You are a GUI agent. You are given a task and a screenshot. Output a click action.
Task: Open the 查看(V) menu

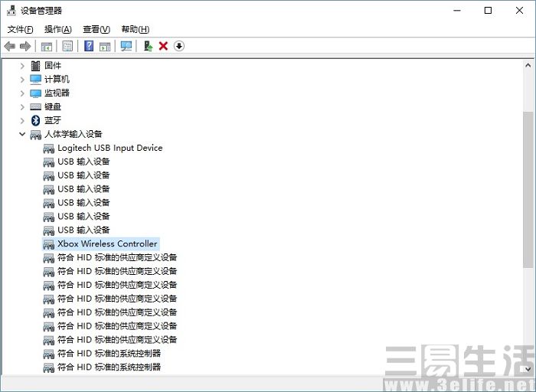coord(96,29)
